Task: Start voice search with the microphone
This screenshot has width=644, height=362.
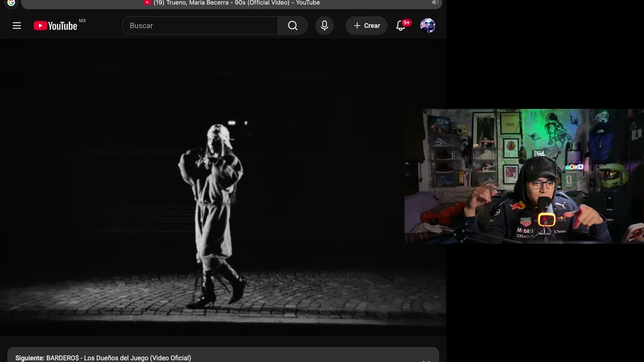Action: [x=325, y=26]
